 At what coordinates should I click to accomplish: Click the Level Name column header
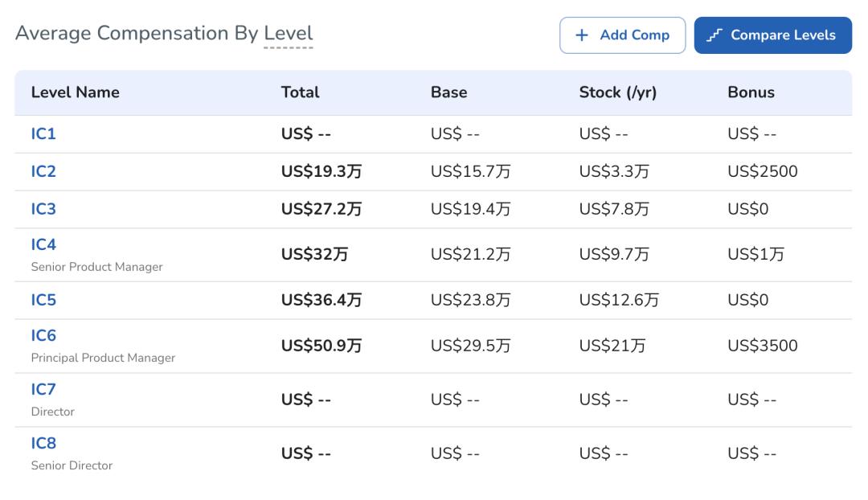(75, 92)
